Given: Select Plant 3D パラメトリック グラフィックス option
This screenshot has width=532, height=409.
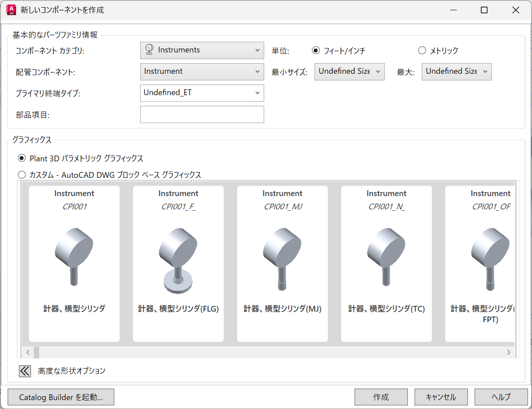Looking at the screenshot, I should [x=22, y=158].
